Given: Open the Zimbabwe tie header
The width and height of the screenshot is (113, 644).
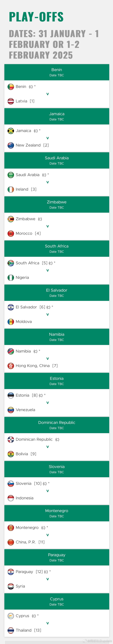Looking at the screenshot, I should tap(57, 205).
